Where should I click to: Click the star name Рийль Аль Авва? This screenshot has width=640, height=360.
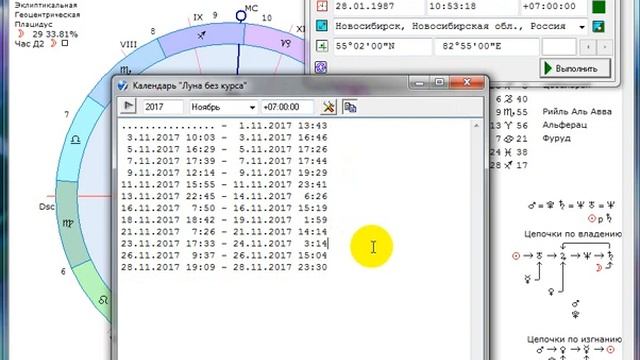pos(577,111)
